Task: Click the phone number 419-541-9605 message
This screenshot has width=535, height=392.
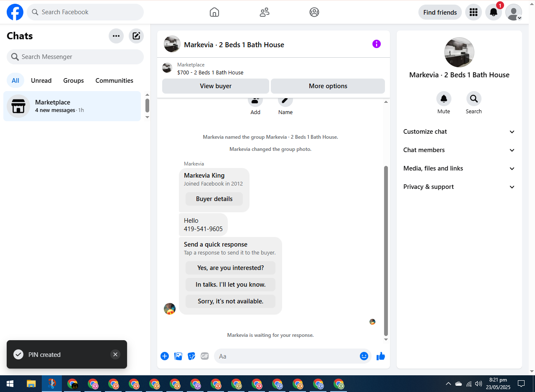Action: point(203,229)
